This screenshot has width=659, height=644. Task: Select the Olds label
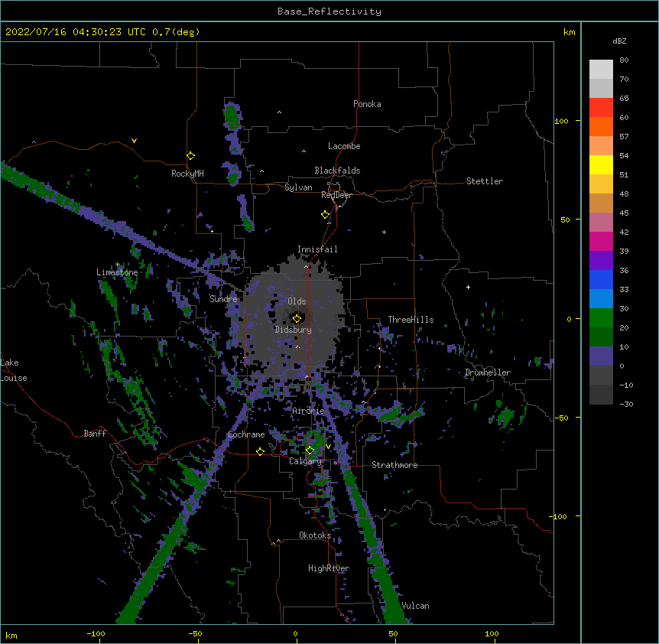pyautogui.click(x=297, y=301)
